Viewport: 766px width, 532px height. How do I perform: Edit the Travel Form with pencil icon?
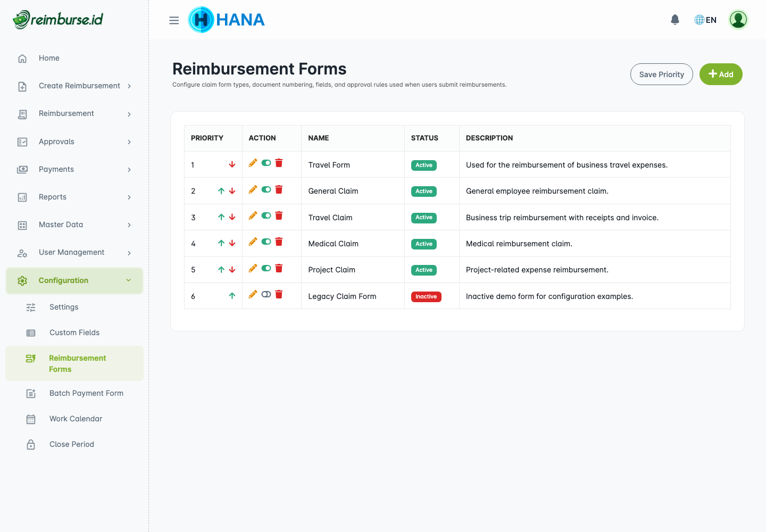tap(253, 163)
